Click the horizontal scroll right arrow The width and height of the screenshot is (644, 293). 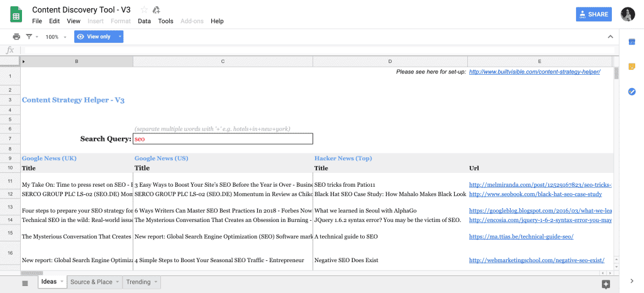[x=609, y=273]
